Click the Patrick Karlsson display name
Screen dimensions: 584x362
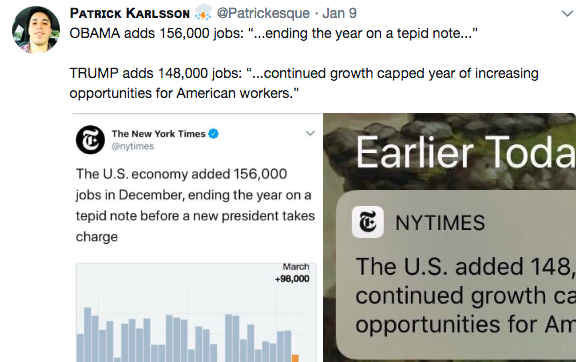click(x=130, y=13)
